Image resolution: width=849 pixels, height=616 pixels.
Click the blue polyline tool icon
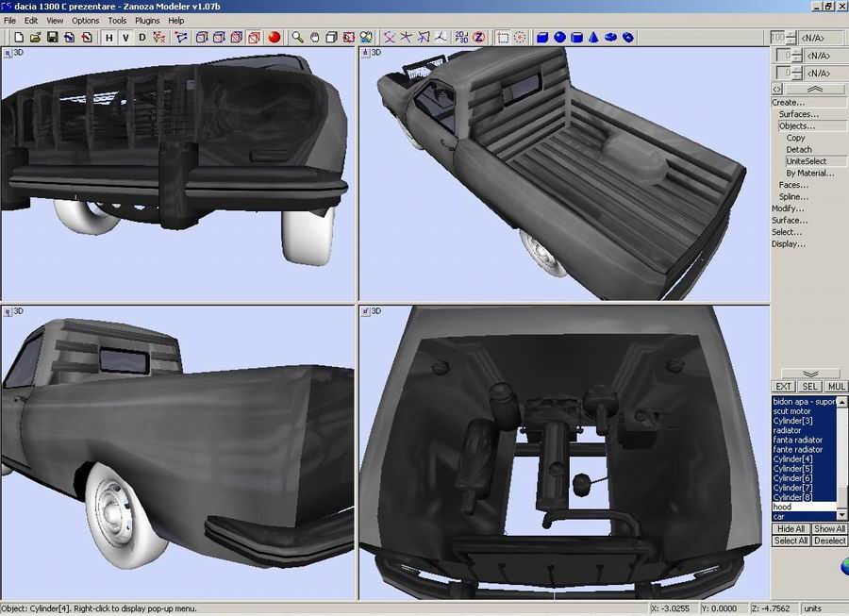tap(181, 38)
